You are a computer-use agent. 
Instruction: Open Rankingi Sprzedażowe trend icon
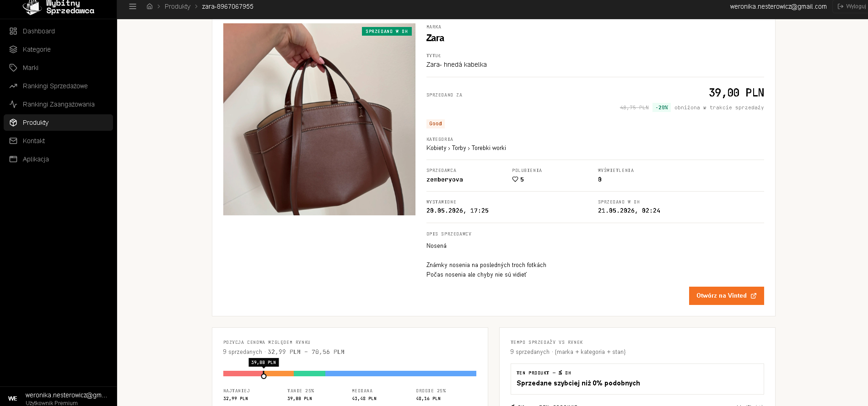coord(13,86)
